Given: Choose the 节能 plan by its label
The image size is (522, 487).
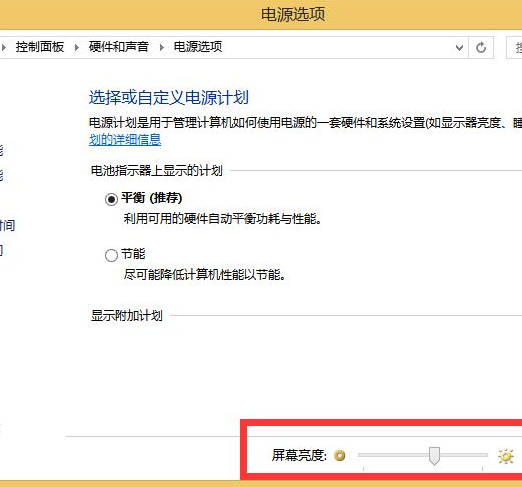Looking at the screenshot, I should coord(133,254).
